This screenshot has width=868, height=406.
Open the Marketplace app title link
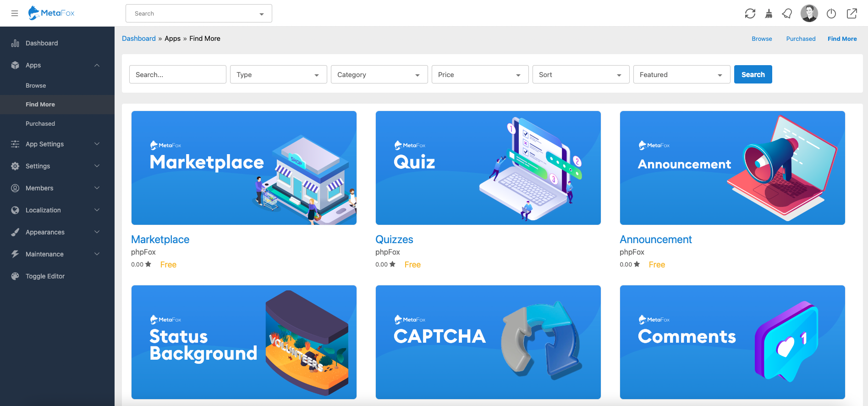pyautogui.click(x=160, y=239)
